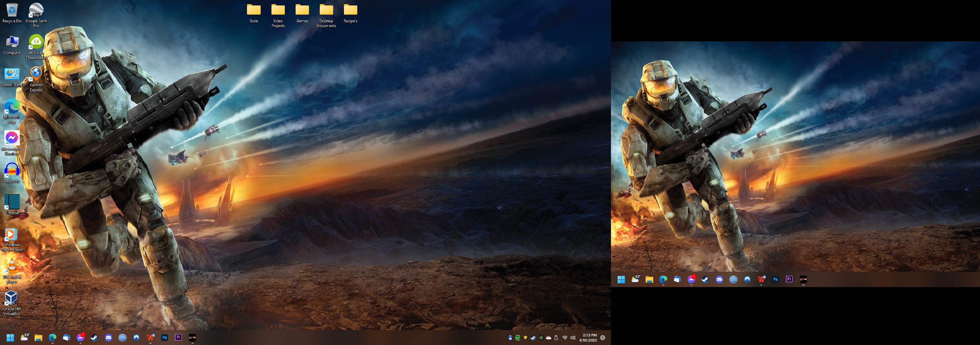Open the Recycle Bin
Viewport: 980px width, 345px height.
pyautogui.click(x=12, y=11)
